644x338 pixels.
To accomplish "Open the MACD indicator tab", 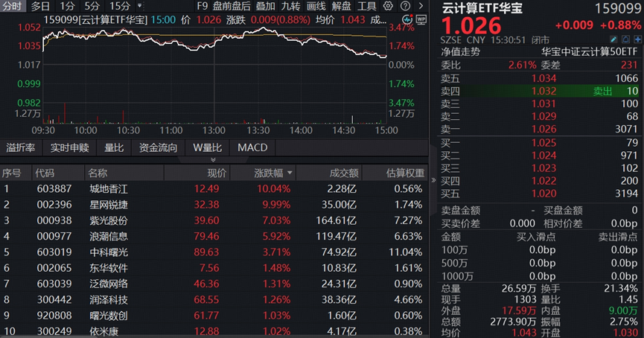I will pos(252,148).
